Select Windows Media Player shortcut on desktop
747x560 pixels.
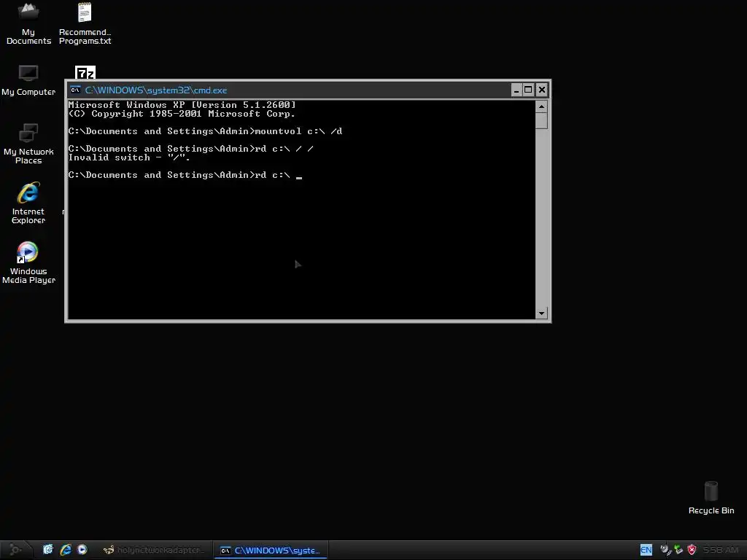coord(28,262)
